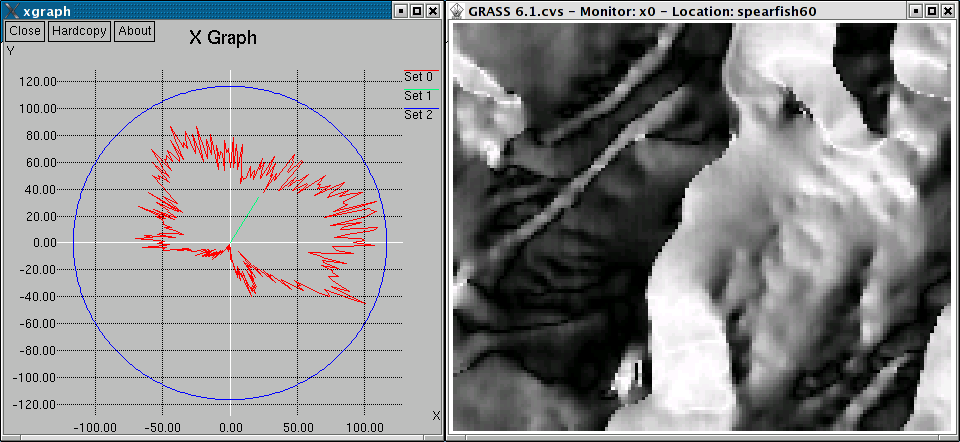960x442 pixels.
Task: Close the xgraph window via titlebar X
Action: 432,11
